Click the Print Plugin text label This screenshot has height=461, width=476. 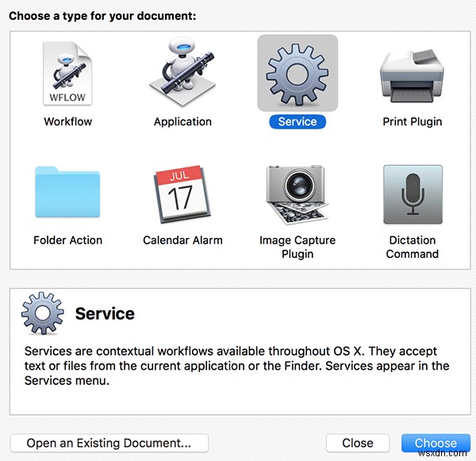pyautogui.click(x=412, y=121)
